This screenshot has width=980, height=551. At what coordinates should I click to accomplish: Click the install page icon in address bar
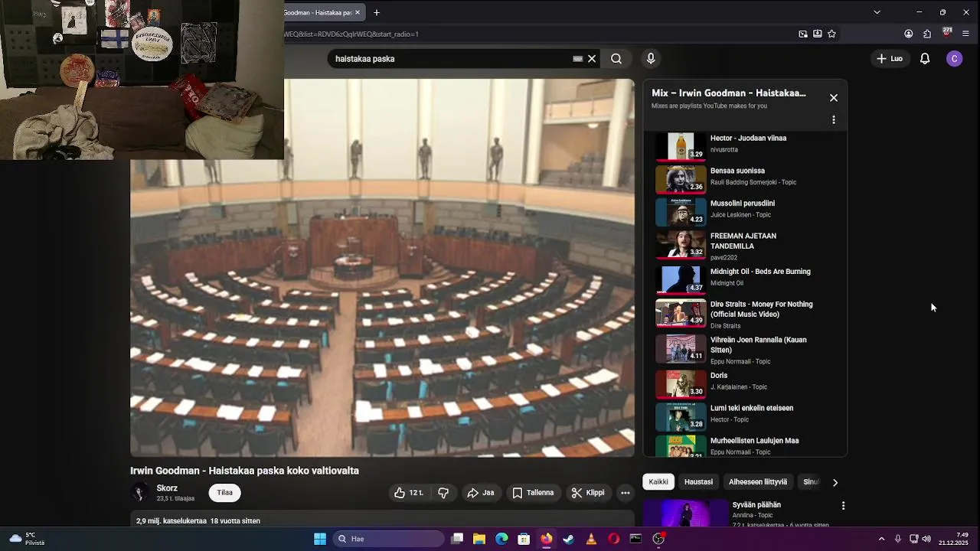818,34
